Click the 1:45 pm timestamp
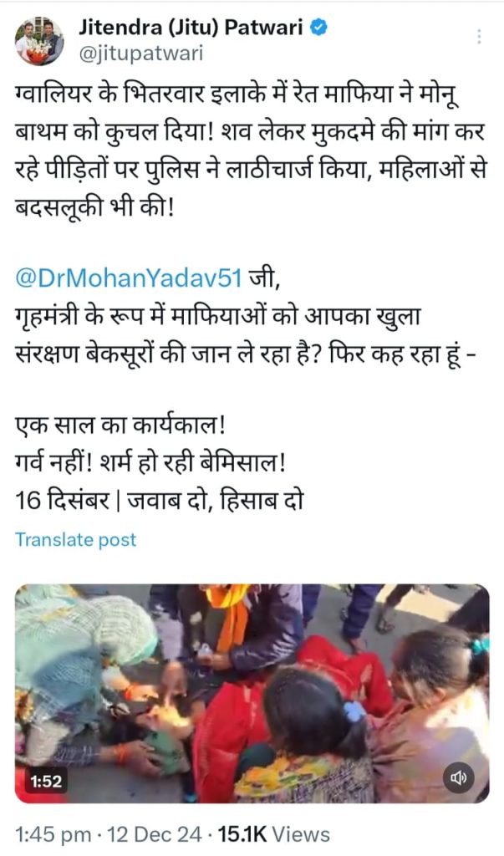The width and height of the screenshot is (504, 856). (x=53, y=834)
